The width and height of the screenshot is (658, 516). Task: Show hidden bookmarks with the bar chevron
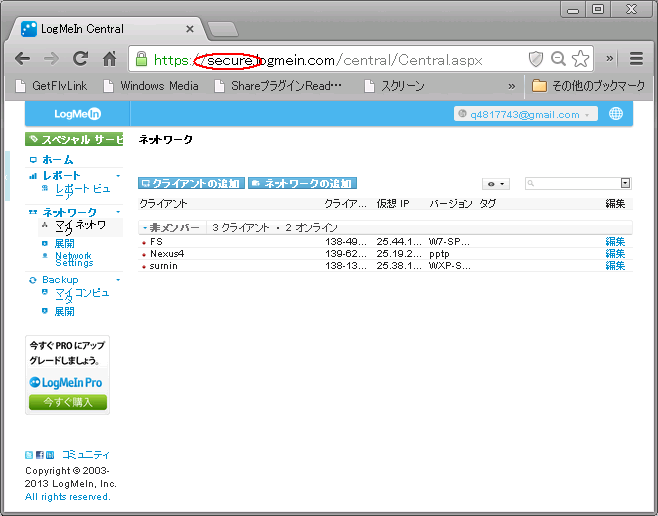click(512, 86)
